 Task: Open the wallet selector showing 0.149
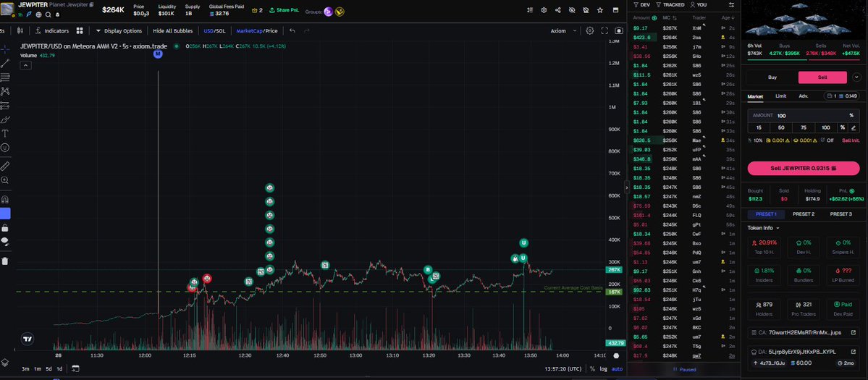[x=843, y=96]
